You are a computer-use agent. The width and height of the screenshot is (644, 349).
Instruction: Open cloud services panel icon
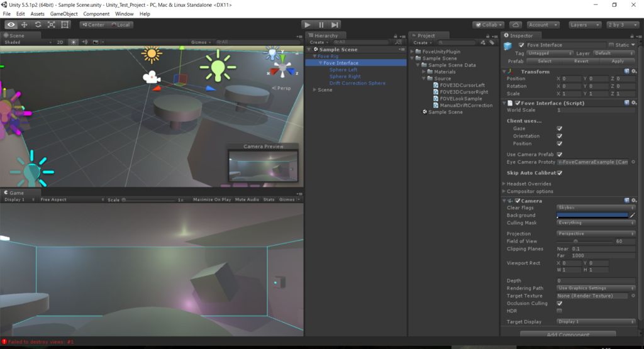(x=516, y=25)
